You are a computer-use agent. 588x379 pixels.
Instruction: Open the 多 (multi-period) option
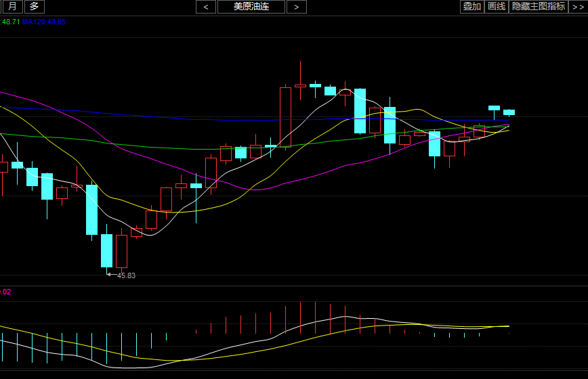35,7
